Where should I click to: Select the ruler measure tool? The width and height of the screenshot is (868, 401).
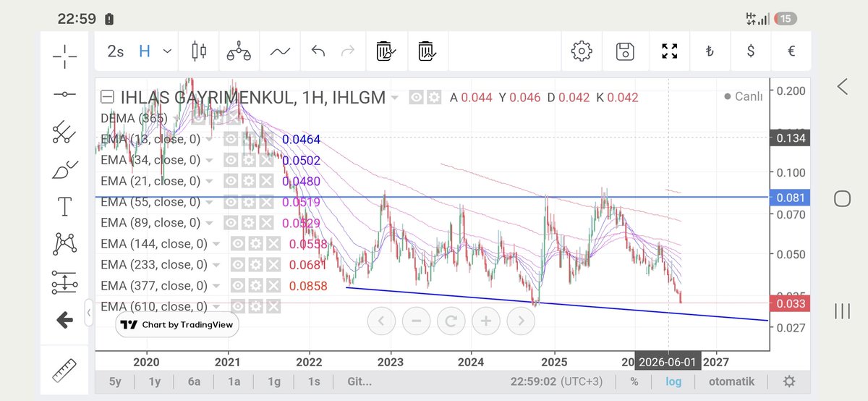[65, 371]
